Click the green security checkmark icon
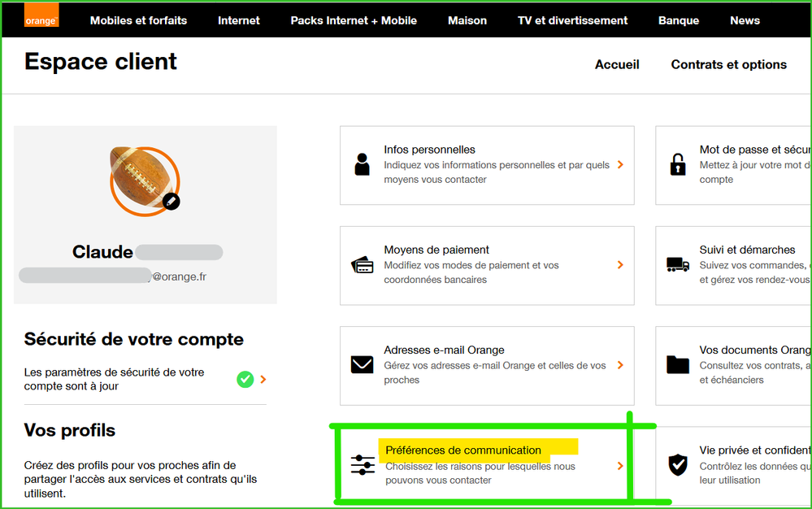 tap(245, 380)
